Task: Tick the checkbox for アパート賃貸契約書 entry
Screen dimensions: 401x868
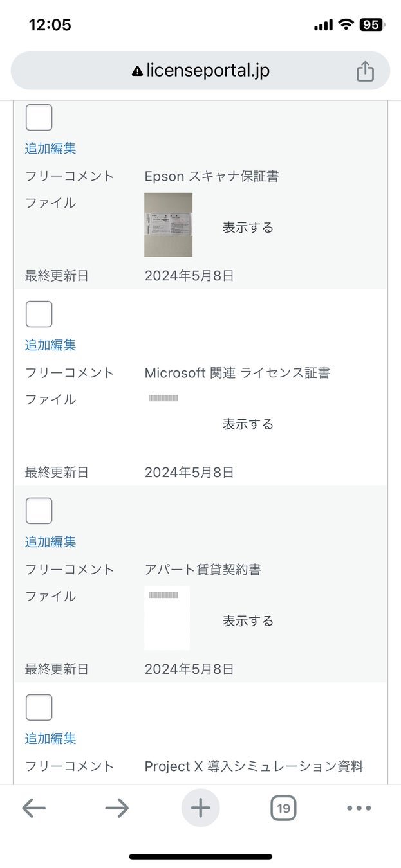Action: (x=39, y=511)
